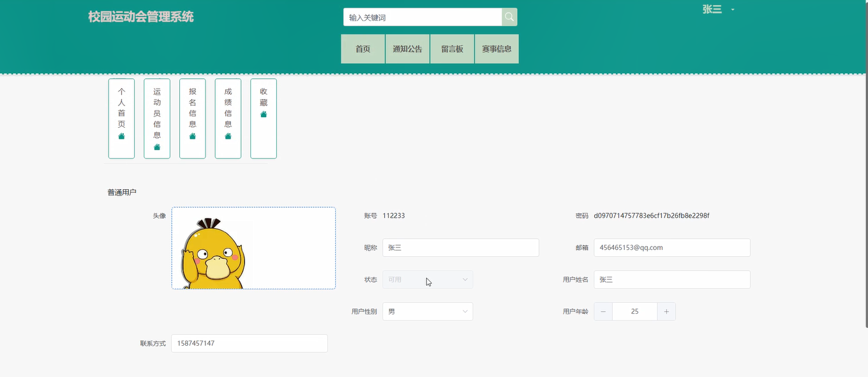Open 留言板 tab
Screen dimensions: 868x377
tap(452, 49)
